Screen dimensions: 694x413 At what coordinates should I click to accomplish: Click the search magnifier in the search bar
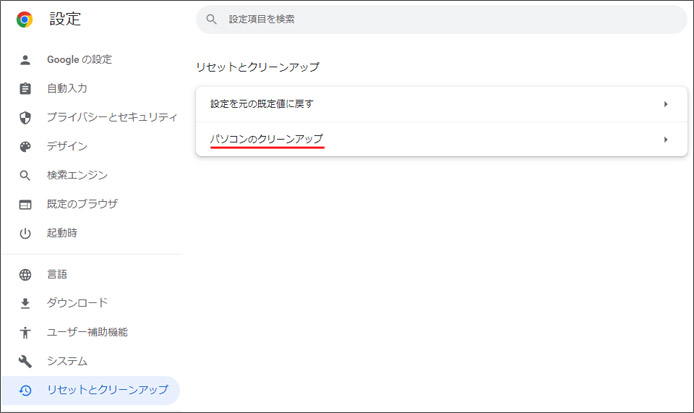pyautogui.click(x=212, y=19)
